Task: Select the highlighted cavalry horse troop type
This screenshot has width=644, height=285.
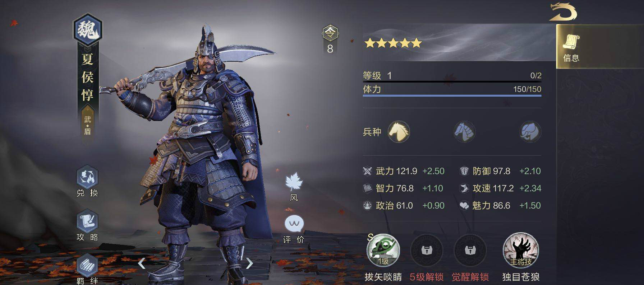Action: 399,132
